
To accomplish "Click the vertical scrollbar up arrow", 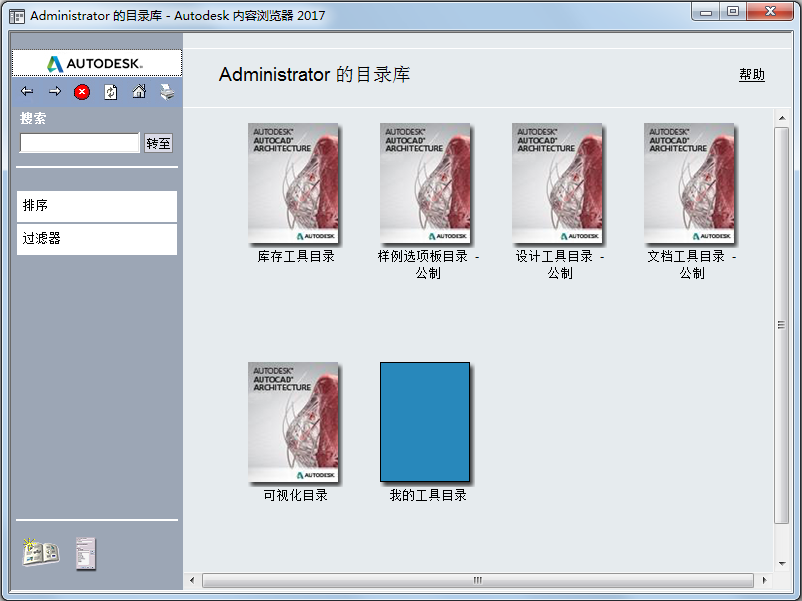I will pos(782,118).
